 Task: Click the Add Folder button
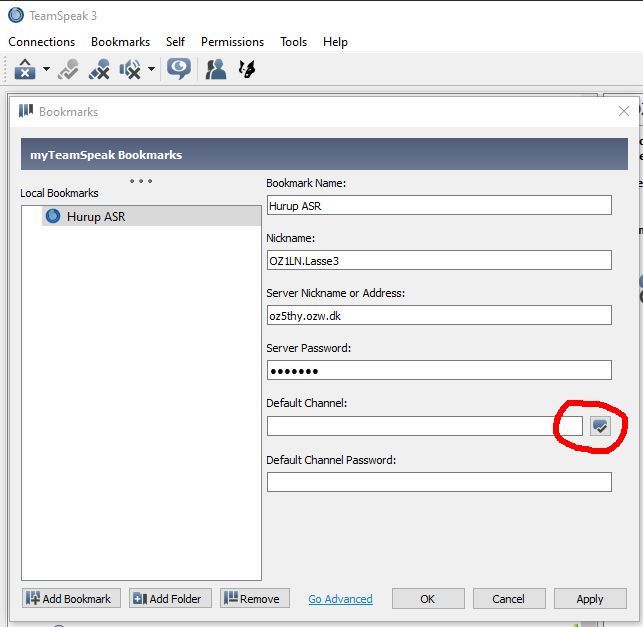[x=170, y=599]
